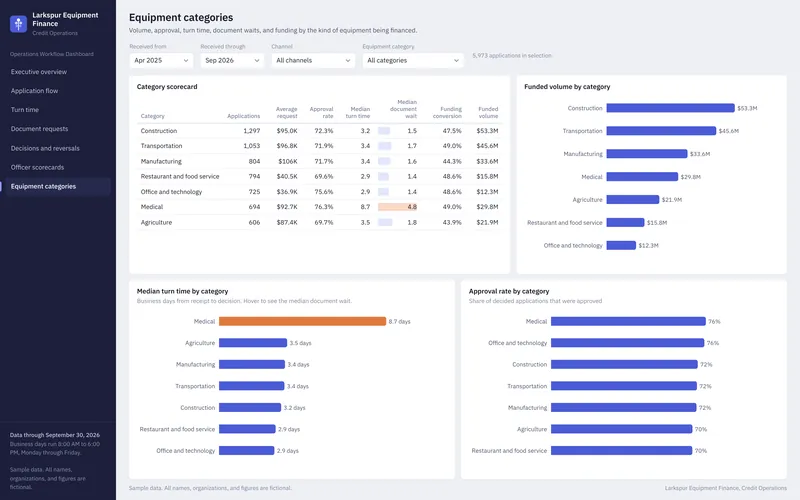Click the Manufacturing bar in Funded volume chart
800x500 pixels.
click(647, 154)
